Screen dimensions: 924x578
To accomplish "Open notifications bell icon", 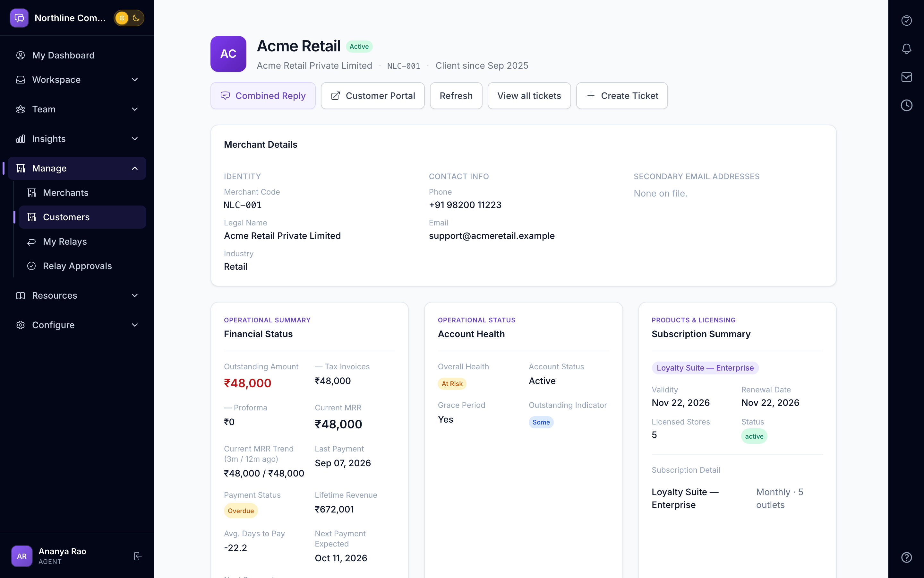I will pos(906,48).
